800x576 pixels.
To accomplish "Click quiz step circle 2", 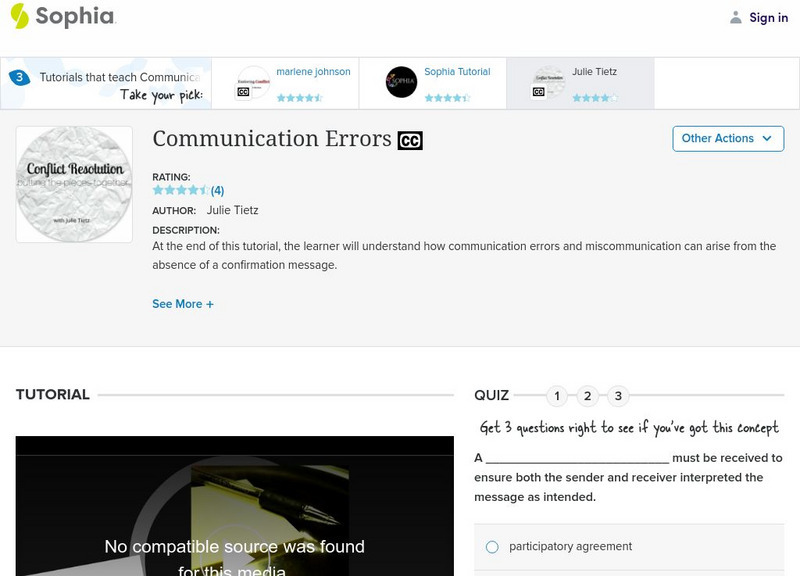I will (586, 395).
